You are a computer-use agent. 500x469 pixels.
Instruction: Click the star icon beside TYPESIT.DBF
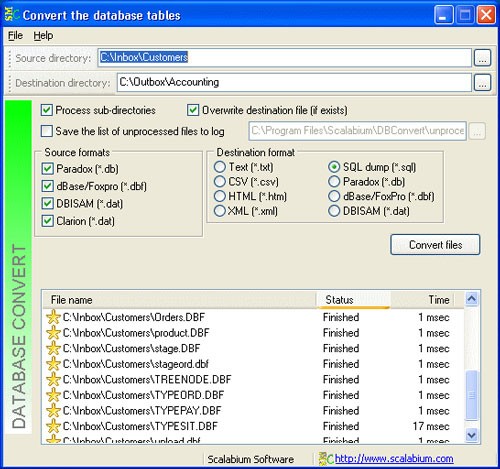(53, 426)
